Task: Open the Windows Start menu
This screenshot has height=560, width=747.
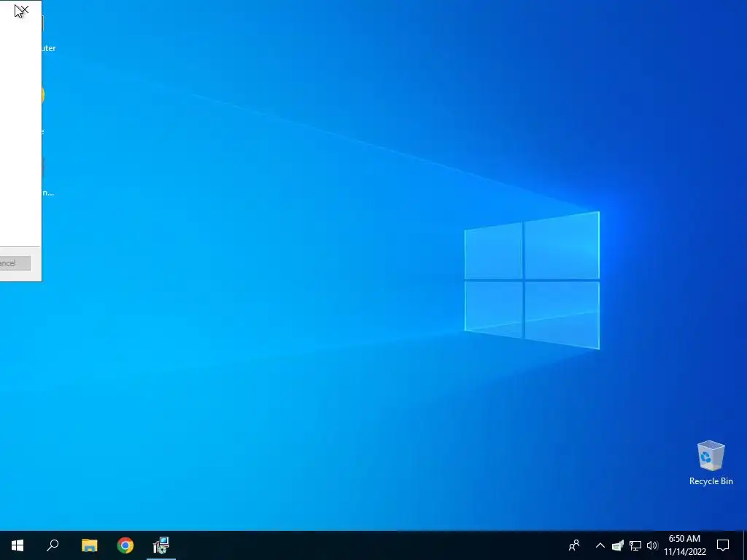Action: 18,545
